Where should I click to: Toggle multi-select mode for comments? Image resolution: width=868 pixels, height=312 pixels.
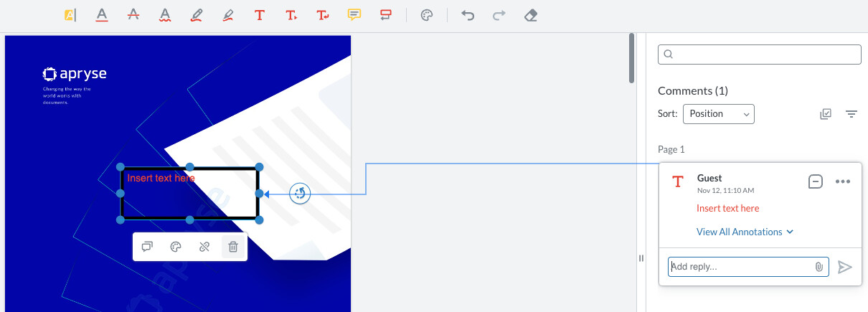826,114
